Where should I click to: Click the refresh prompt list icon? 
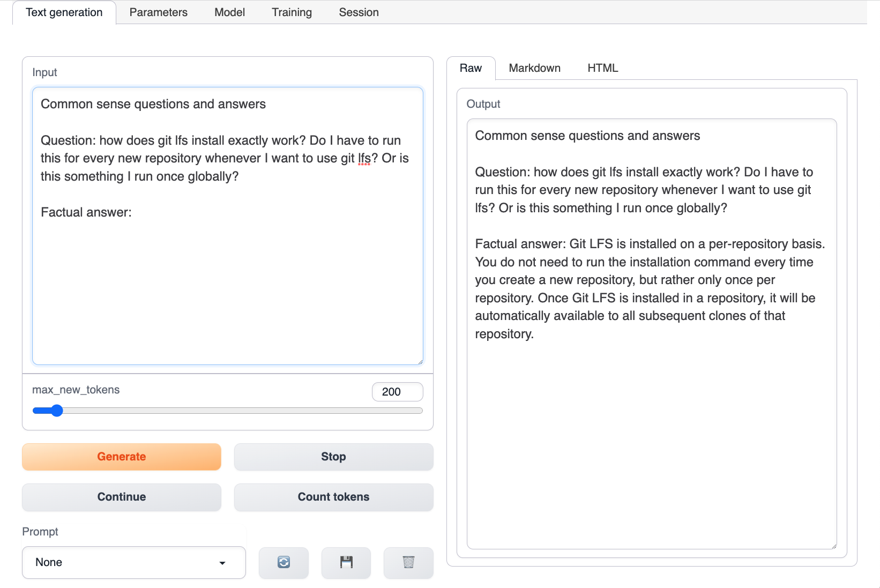point(284,562)
